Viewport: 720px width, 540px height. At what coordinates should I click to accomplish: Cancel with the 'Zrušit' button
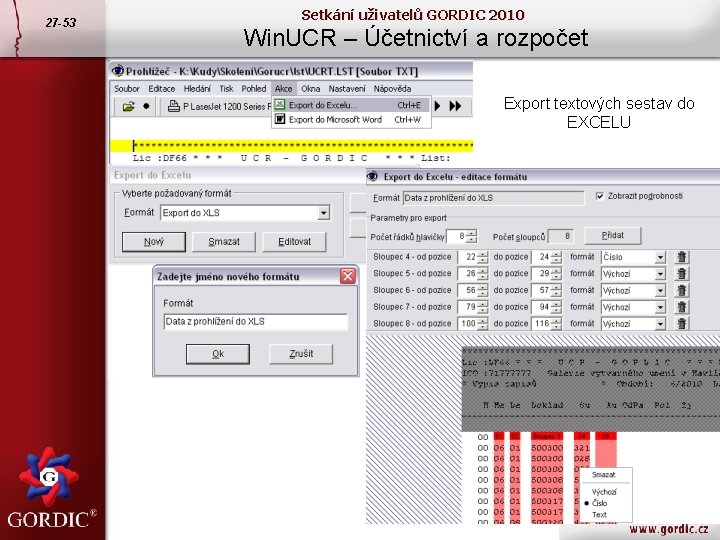301,354
